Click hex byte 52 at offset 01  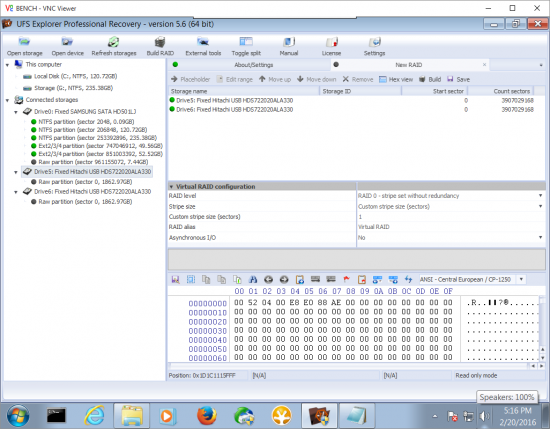click(253, 302)
